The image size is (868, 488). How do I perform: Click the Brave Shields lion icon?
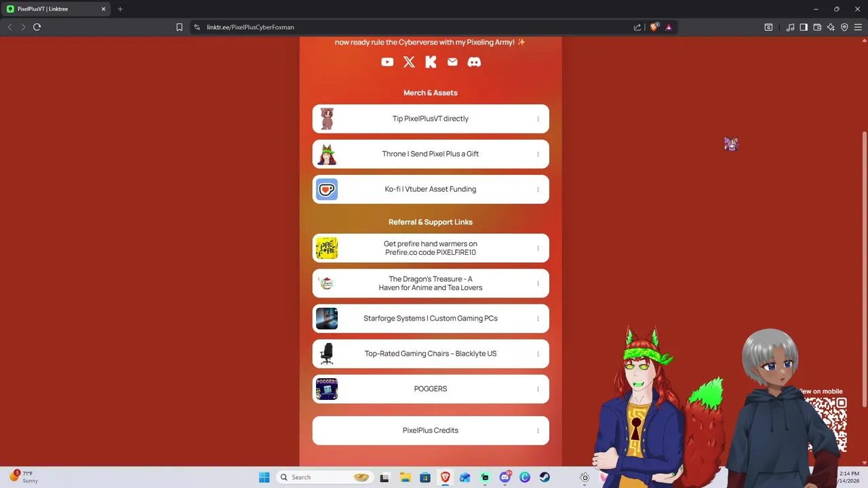click(654, 27)
